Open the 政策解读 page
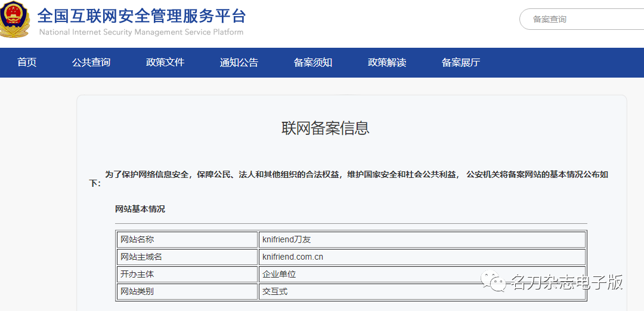Image resolution: width=644 pixels, height=311 pixels. pos(387,63)
